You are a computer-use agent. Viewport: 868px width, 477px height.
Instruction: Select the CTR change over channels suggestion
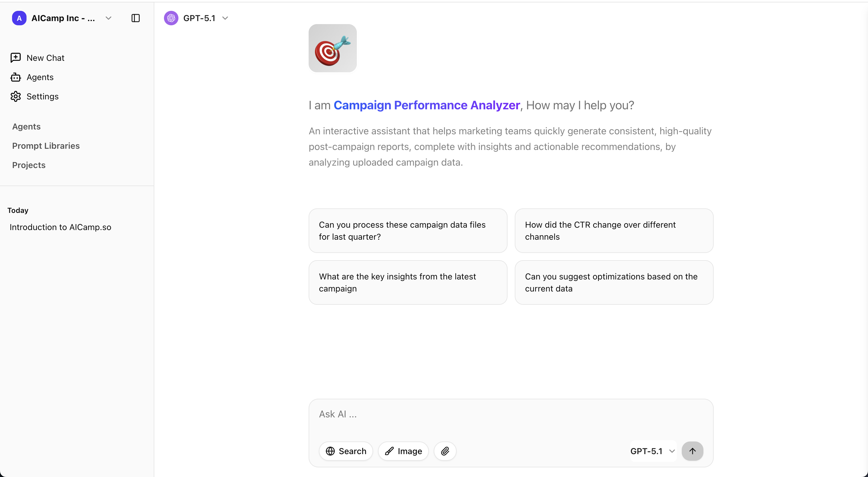tap(614, 231)
